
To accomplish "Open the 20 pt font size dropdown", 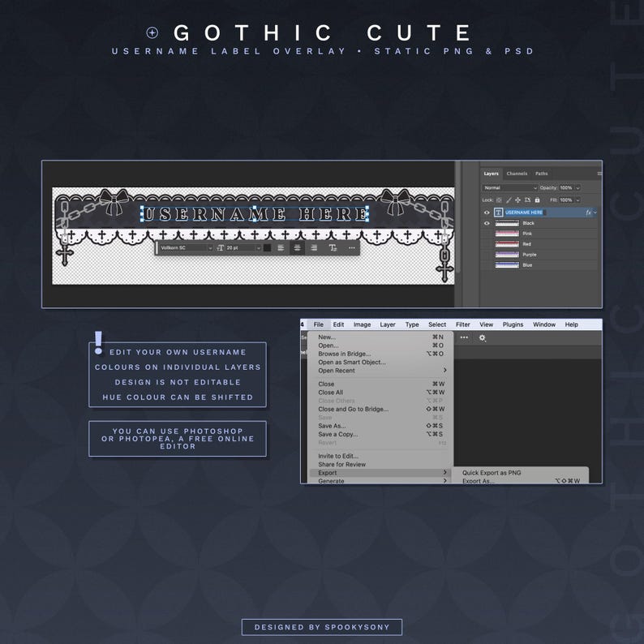I will [243, 247].
